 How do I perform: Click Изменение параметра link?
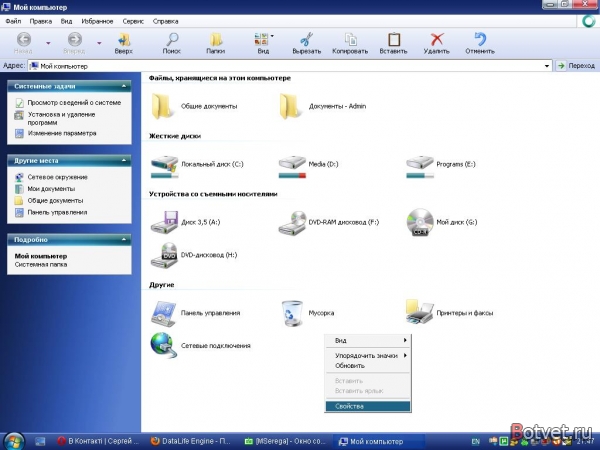pyautogui.click(x=62, y=133)
